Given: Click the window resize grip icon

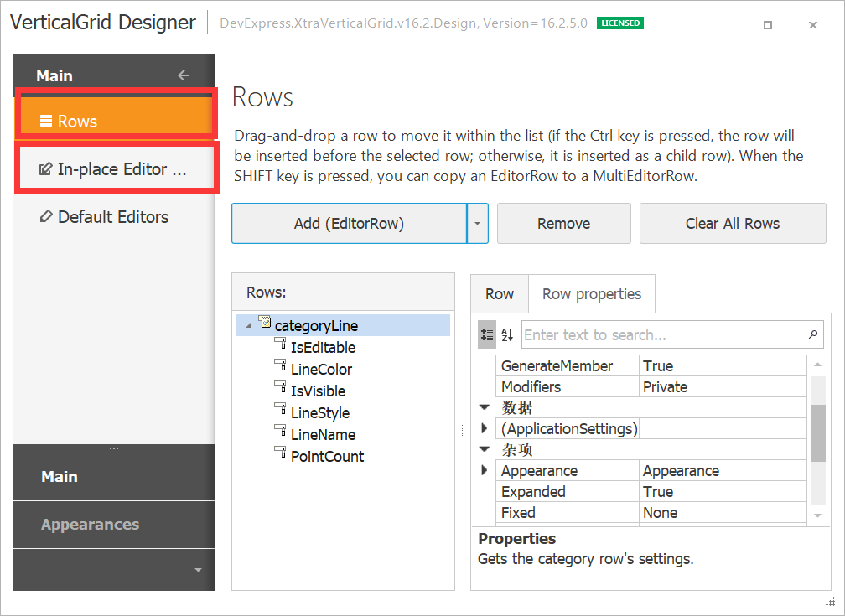Looking at the screenshot, I should 831,602.
